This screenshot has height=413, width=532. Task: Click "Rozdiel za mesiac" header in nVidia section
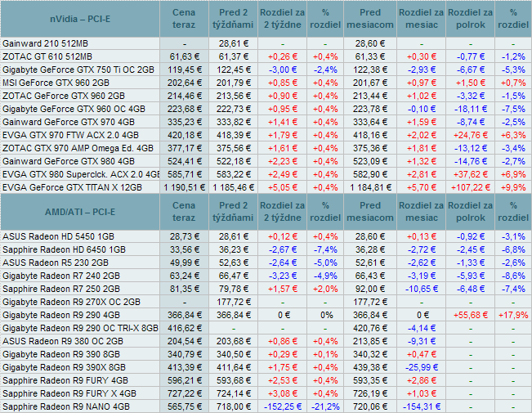tap(421, 19)
